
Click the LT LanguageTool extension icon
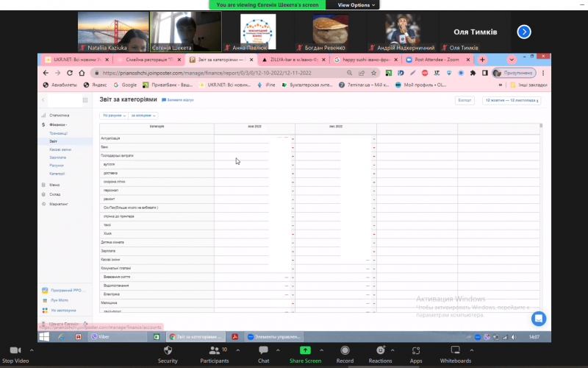pyautogui.click(x=437, y=73)
